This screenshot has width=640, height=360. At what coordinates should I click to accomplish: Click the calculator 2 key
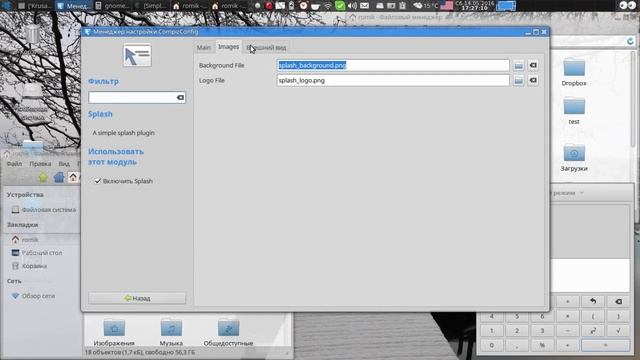point(517,331)
